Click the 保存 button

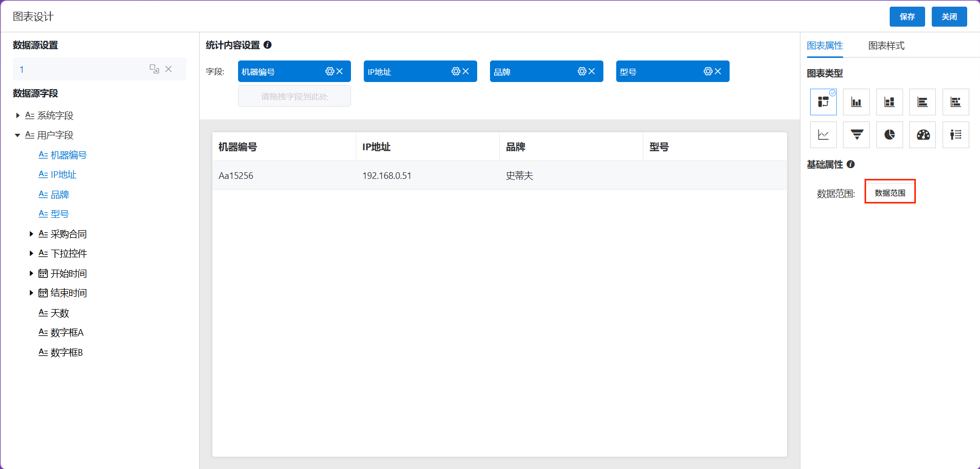pos(907,16)
